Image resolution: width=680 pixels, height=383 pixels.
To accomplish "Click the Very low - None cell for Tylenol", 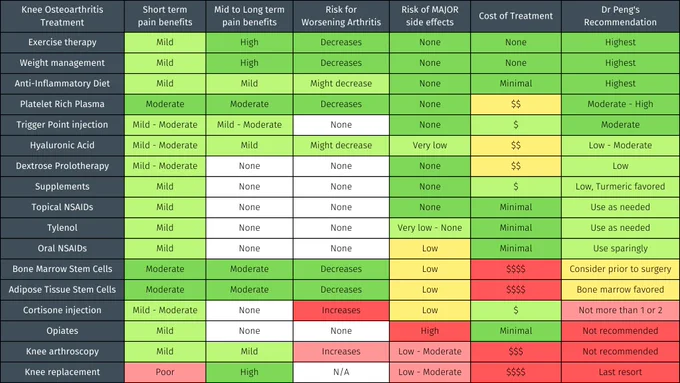I will click(430, 228).
